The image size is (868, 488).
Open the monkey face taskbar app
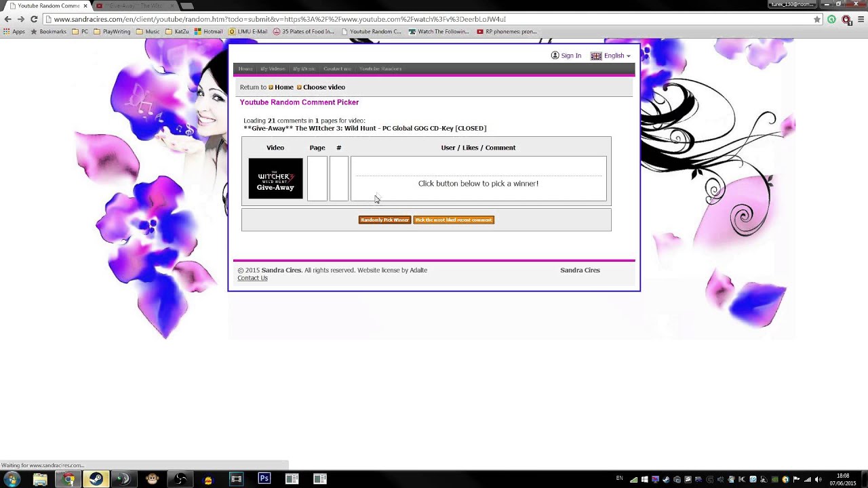click(x=153, y=479)
